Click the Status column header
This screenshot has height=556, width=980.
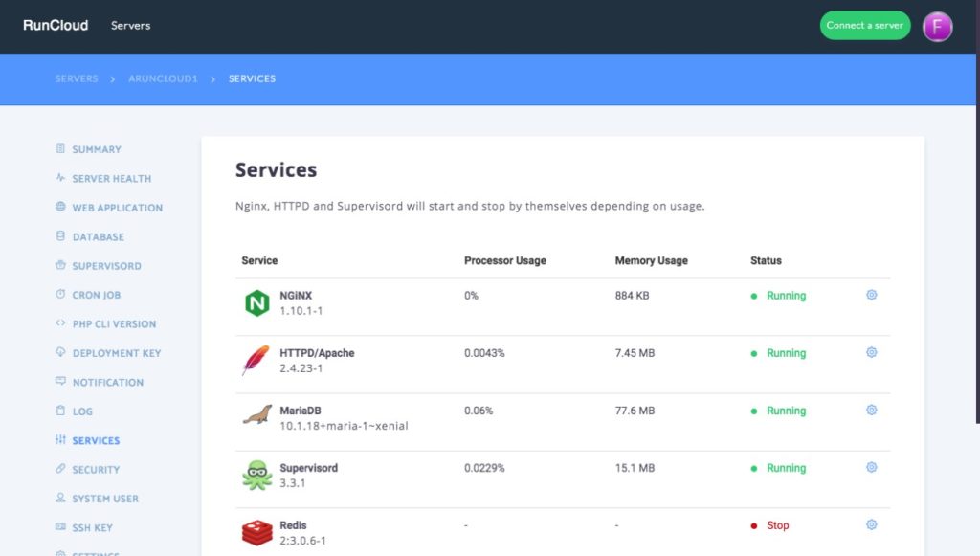pyautogui.click(x=766, y=260)
